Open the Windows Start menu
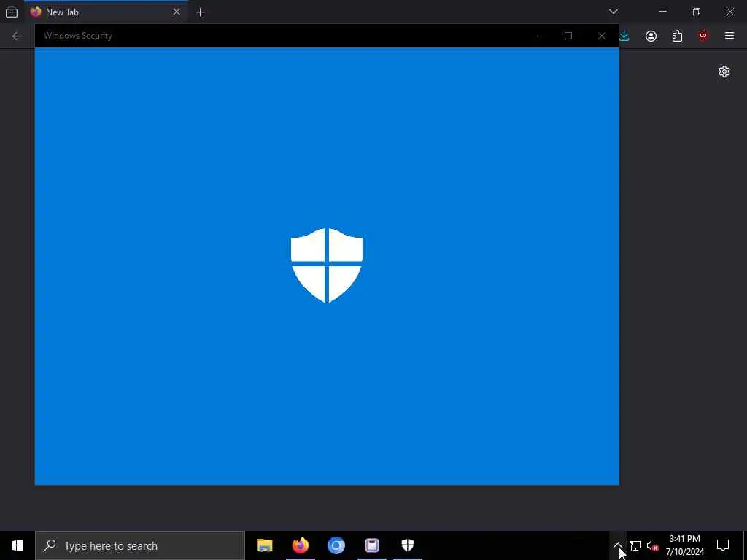Screen dimensions: 747x560 pyautogui.click(x=18, y=545)
